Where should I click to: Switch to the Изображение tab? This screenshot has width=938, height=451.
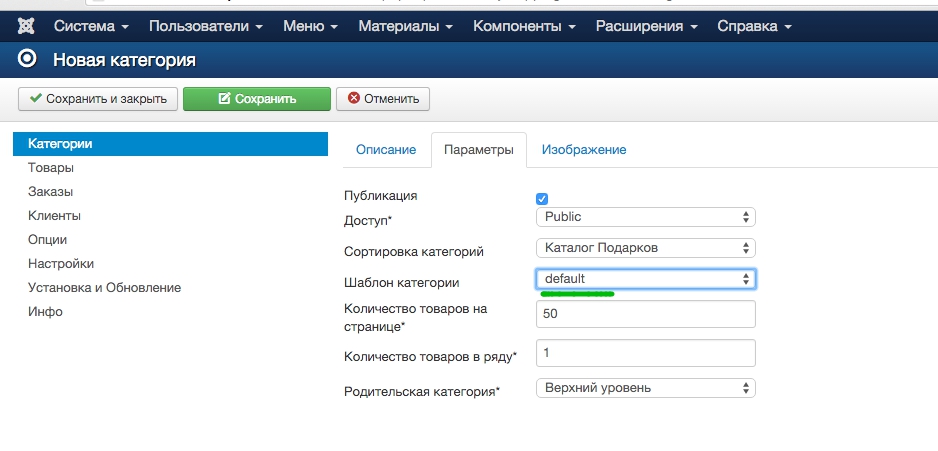pos(583,150)
